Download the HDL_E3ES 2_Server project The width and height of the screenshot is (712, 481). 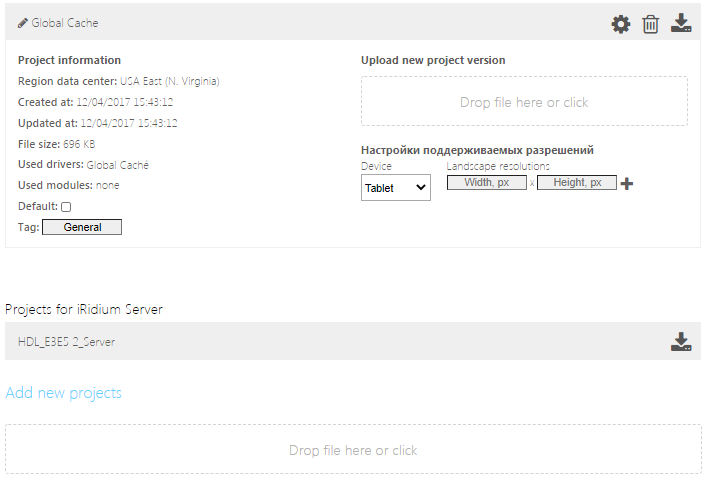(681, 342)
